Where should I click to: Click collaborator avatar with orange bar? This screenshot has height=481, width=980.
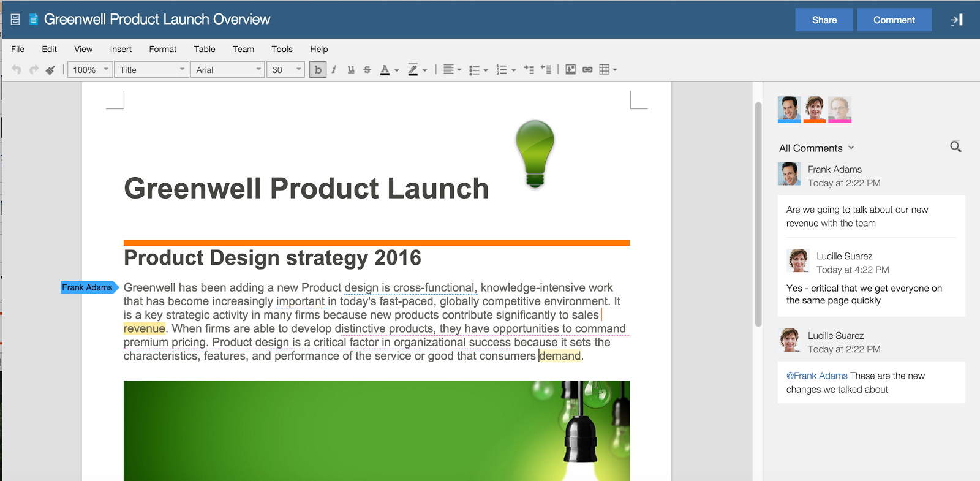(814, 109)
